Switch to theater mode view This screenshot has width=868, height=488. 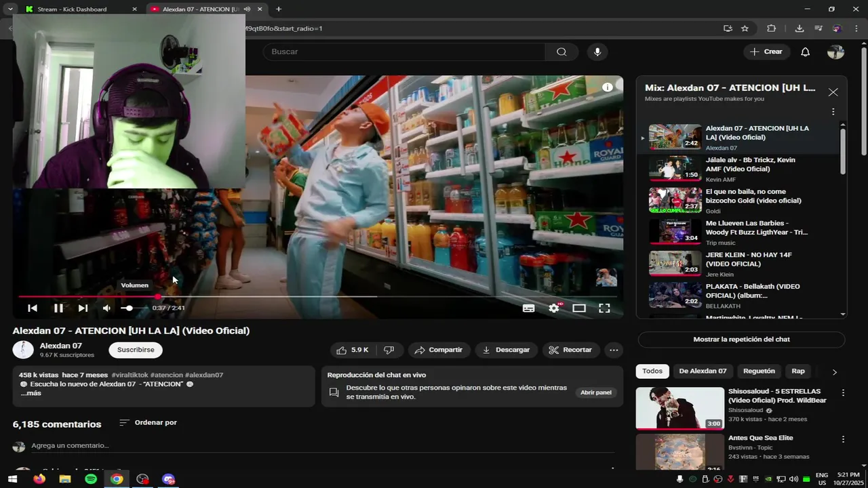click(x=578, y=308)
